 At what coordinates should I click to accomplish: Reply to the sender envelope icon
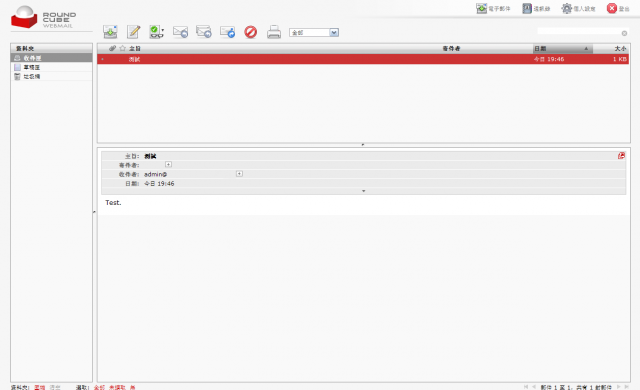point(180,32)
